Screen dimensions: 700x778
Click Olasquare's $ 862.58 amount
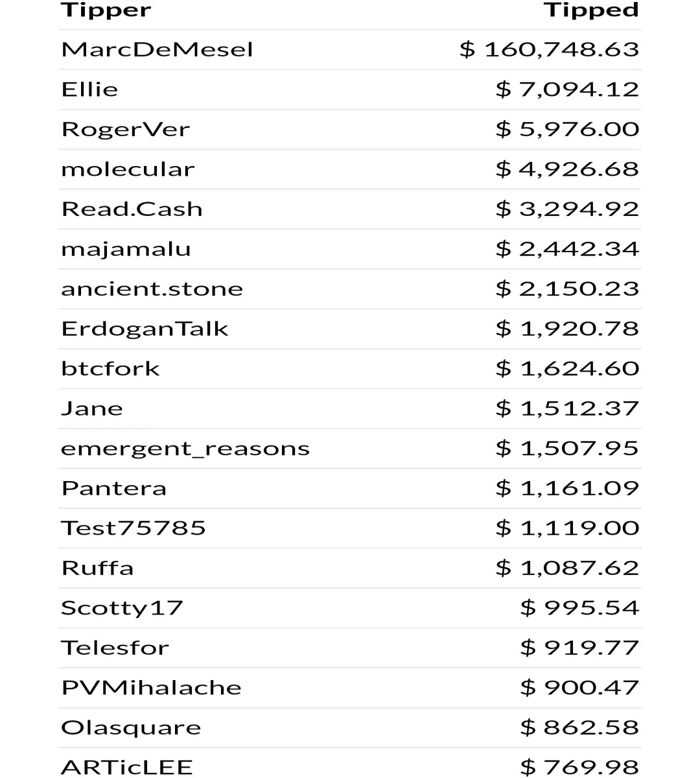(x=580, y=728)
